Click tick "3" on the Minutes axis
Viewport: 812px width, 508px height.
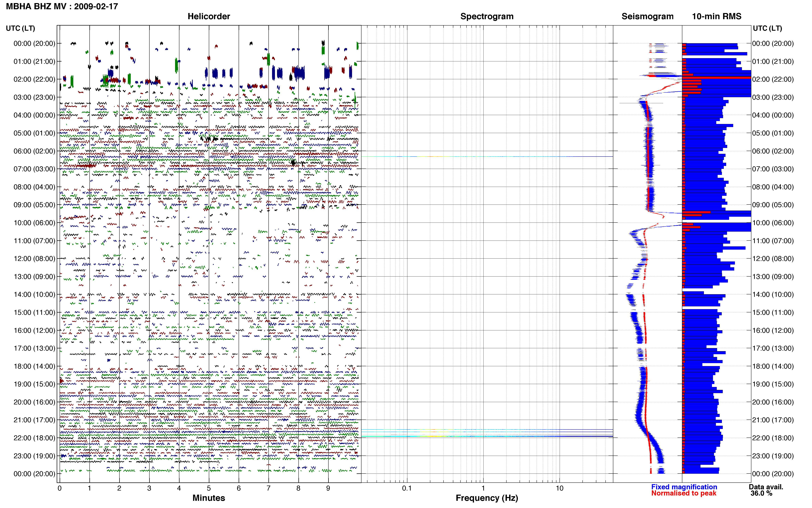149,488
